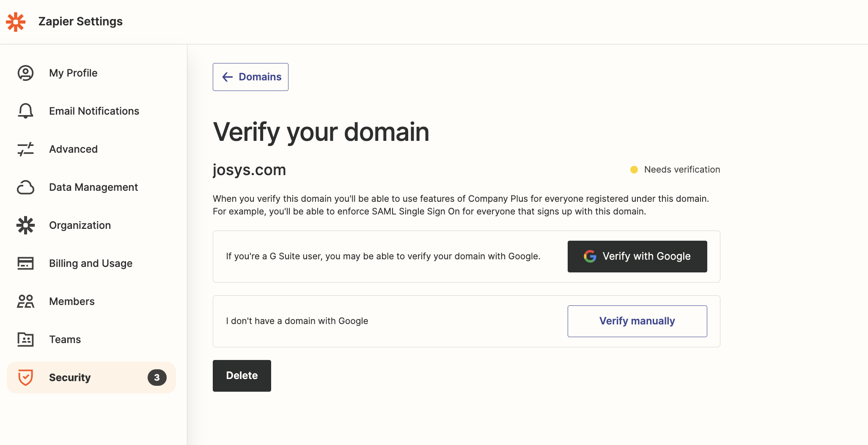Click the Security badge showing 3

coord(157,377)
